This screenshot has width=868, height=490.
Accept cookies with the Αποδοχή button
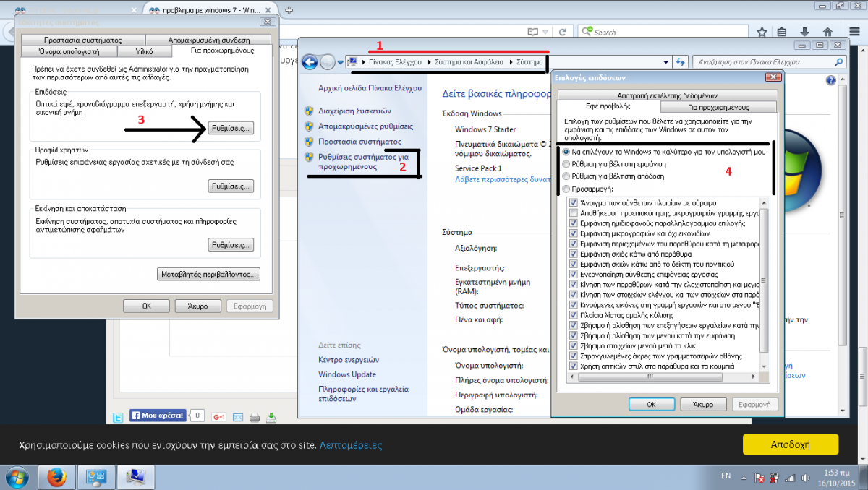pyautogui.click(x=790, y=444)
